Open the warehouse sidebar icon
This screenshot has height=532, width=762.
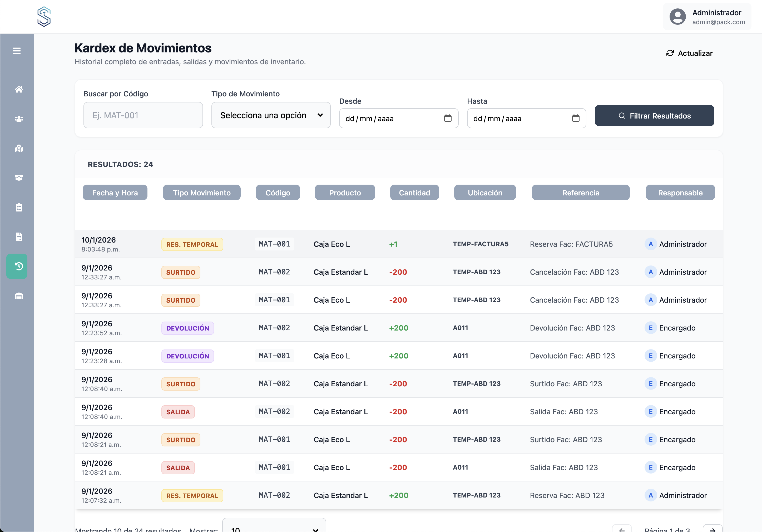[19, 296]
